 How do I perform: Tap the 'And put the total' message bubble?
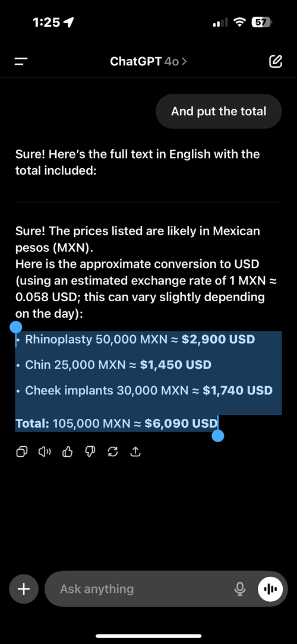coord(219,111)
